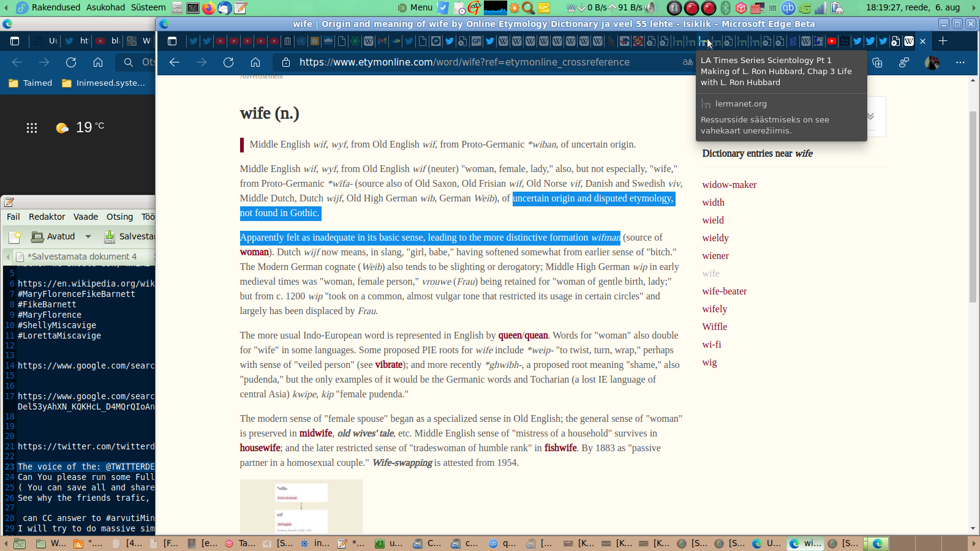Open nearby entry 'wiener'
980x551 pixels.
coord(715,256)
